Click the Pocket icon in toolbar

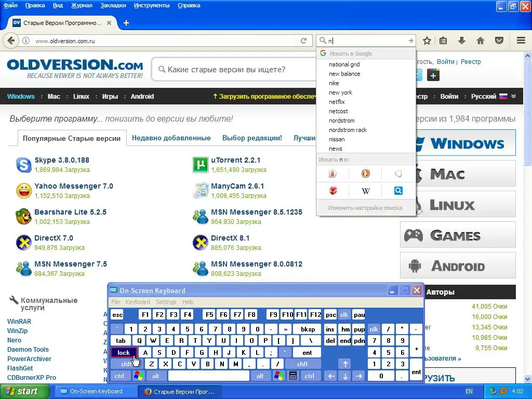pos(499,41)
